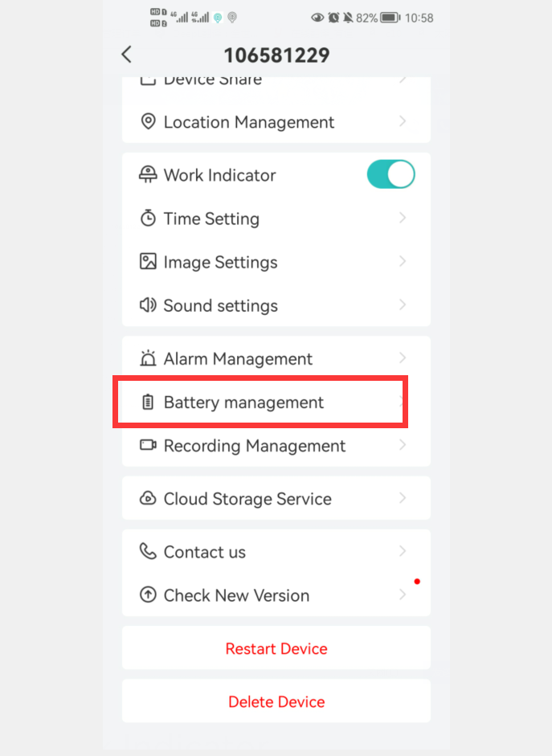Open the Recording Management menu entry
Image resolution: width=552 pixels, height=756 pixels.
(276, 445)
